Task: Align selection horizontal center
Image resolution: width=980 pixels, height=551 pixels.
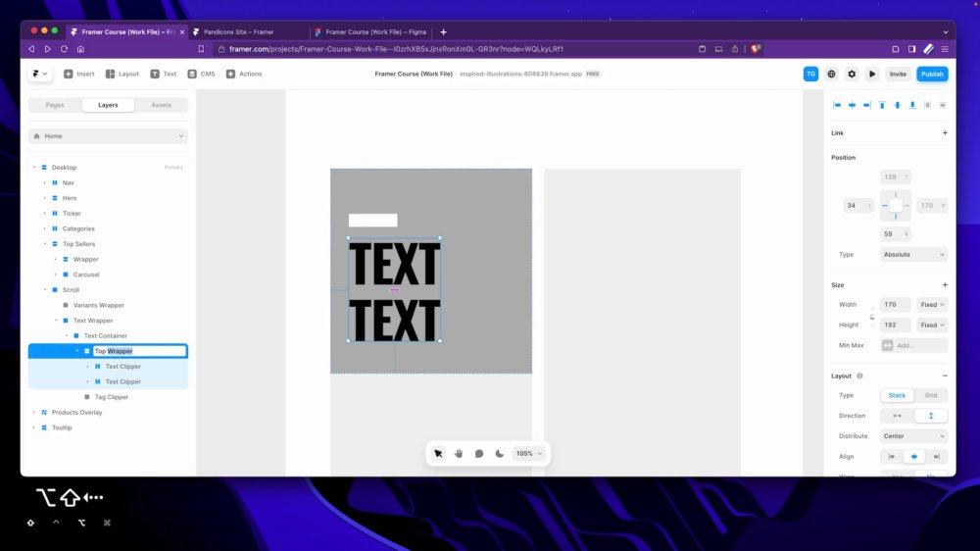Action: tap(852, 105)
